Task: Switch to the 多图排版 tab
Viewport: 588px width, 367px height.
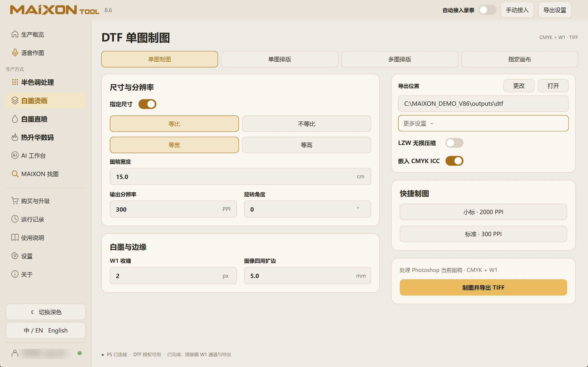Action: pyautogui.click(x=400, y=59)
